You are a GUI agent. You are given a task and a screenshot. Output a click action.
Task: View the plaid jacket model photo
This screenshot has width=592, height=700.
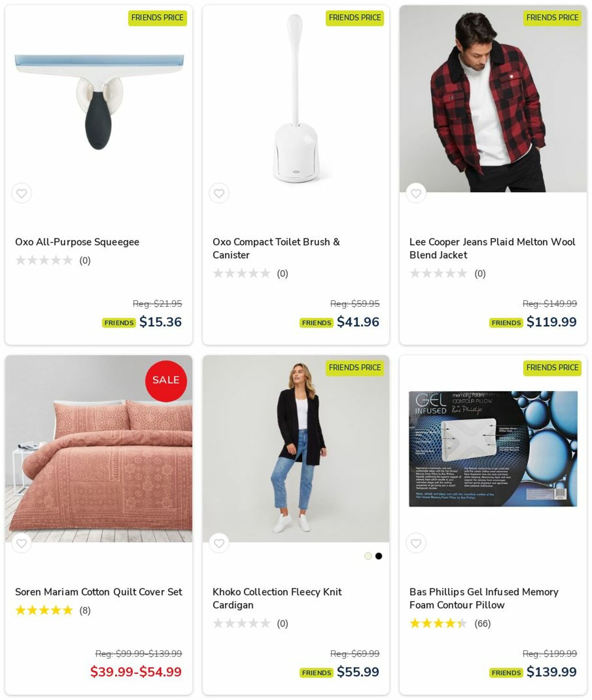click(x=493, y=99)
